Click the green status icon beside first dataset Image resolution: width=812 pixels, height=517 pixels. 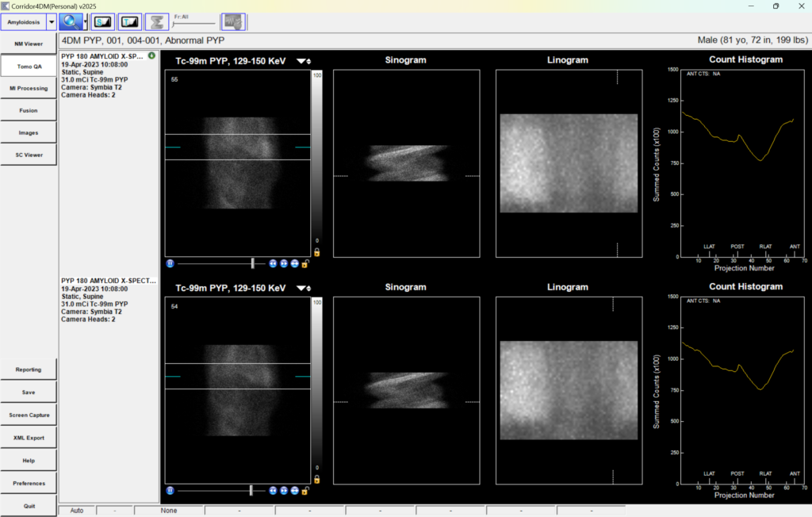[x=151, y=56]
